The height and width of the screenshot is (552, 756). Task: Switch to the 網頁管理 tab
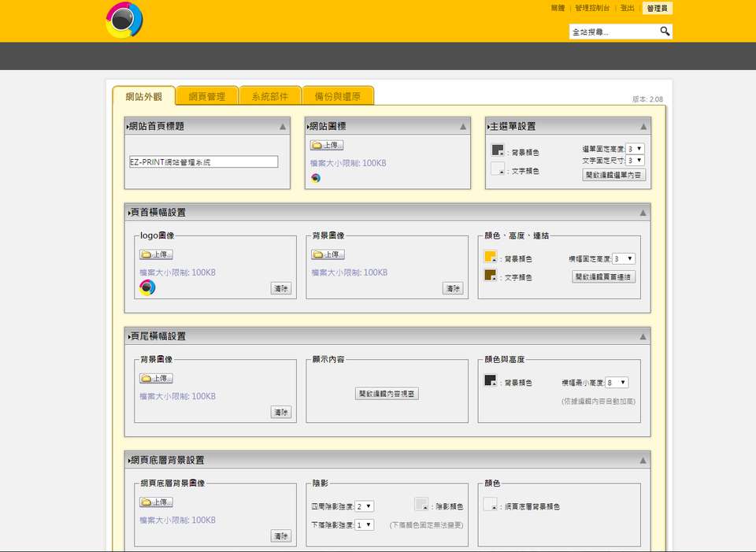point(207,96)
